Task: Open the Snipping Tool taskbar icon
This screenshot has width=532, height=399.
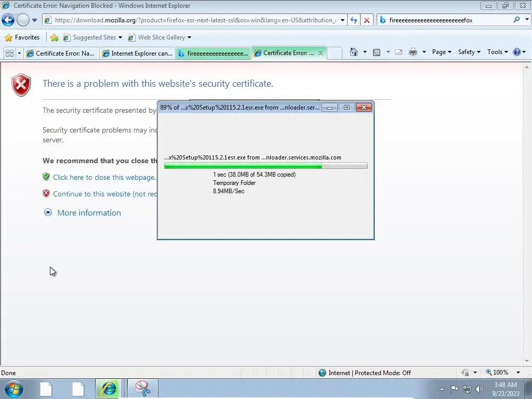Action: coord(142,389)
